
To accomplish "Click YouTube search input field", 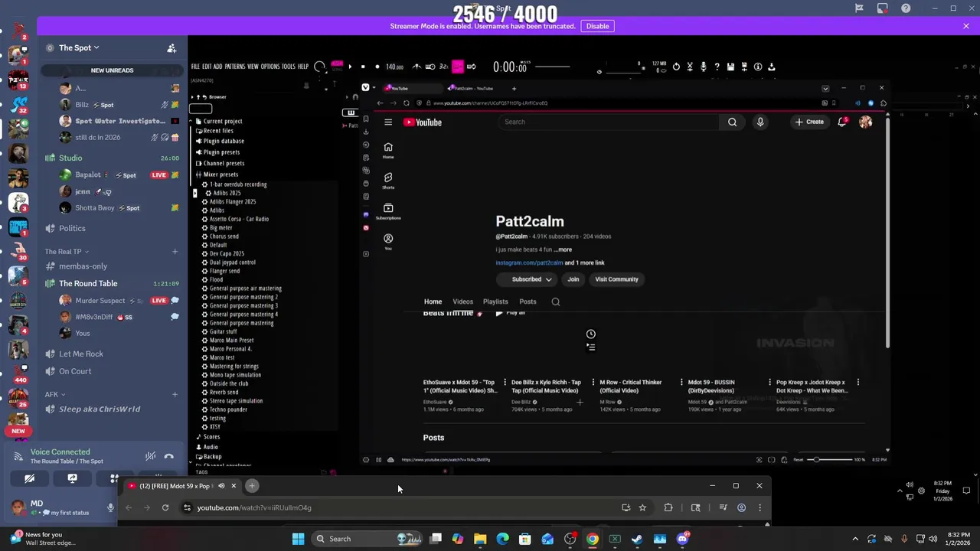I will (609, 122).
